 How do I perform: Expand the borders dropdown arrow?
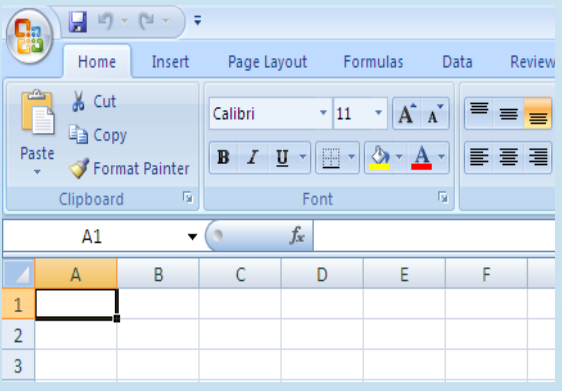click(x=352, y=157)
